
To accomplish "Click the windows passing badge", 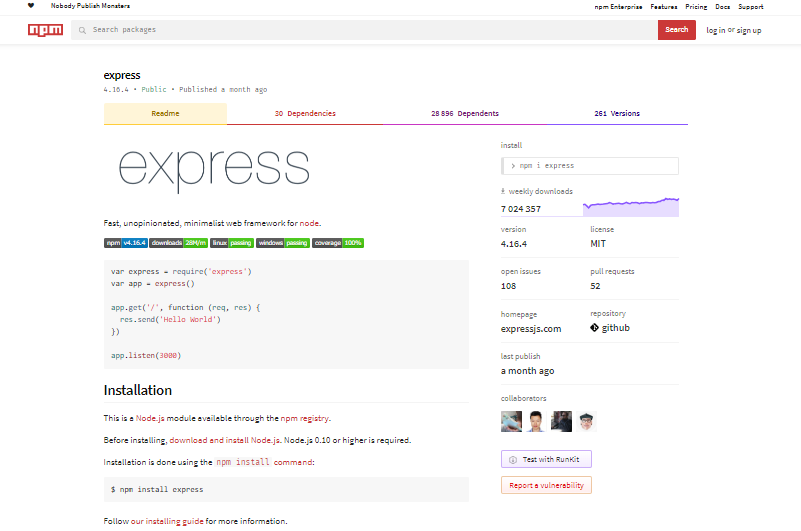I will [282, 243].
